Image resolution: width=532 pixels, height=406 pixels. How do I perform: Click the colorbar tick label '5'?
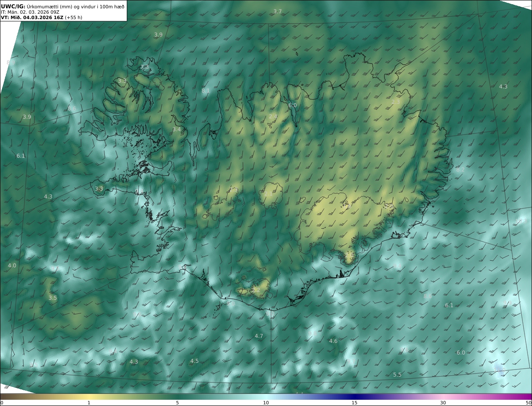tap(177, 403)
